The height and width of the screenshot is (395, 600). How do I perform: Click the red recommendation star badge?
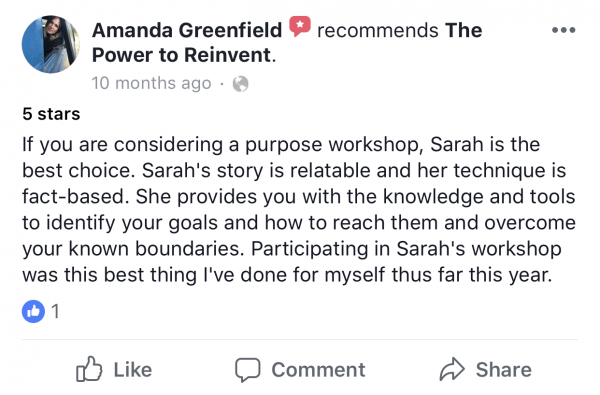tap(300, 26)
